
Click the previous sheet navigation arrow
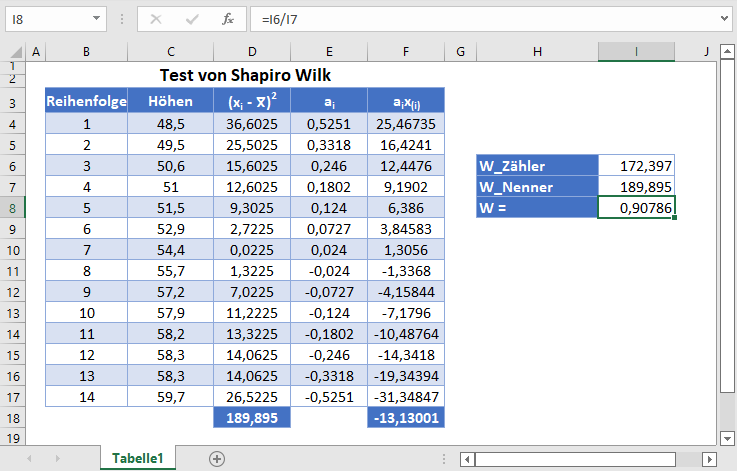(x=29, y=458)
